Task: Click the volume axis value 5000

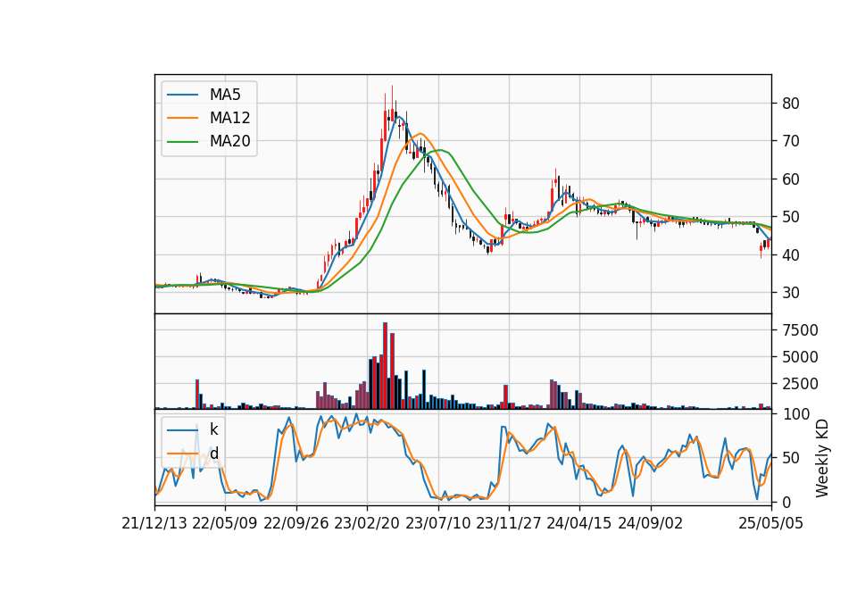Action: [800, 357]
